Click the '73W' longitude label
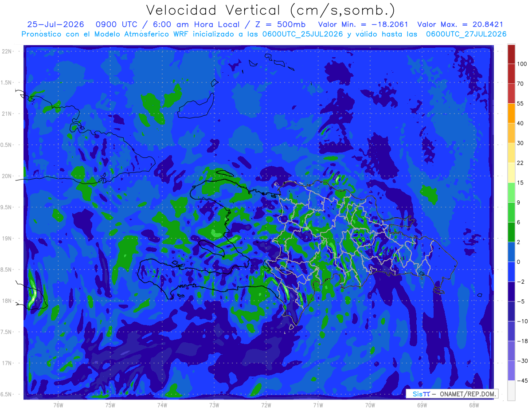532x411 pixels. 214,405
